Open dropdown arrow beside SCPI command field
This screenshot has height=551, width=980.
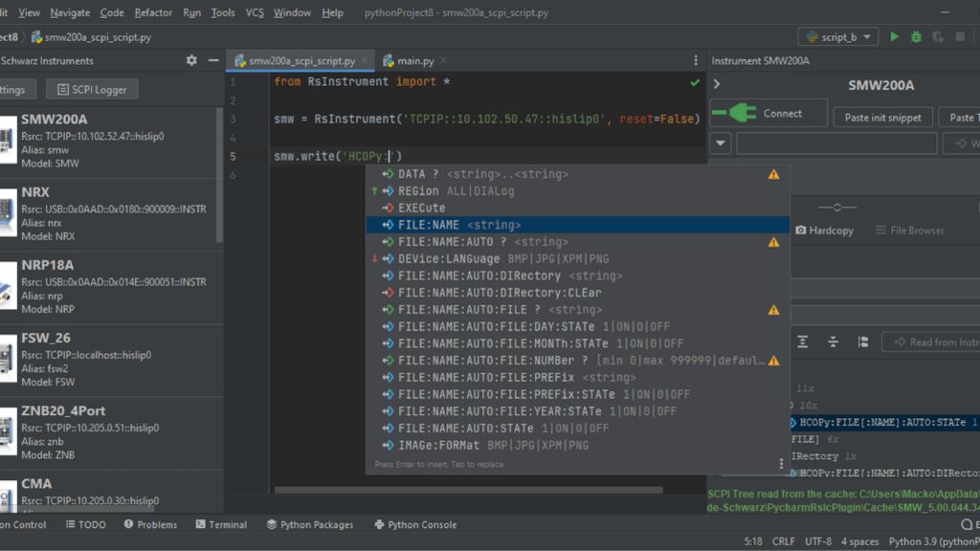tap(721, 143)
